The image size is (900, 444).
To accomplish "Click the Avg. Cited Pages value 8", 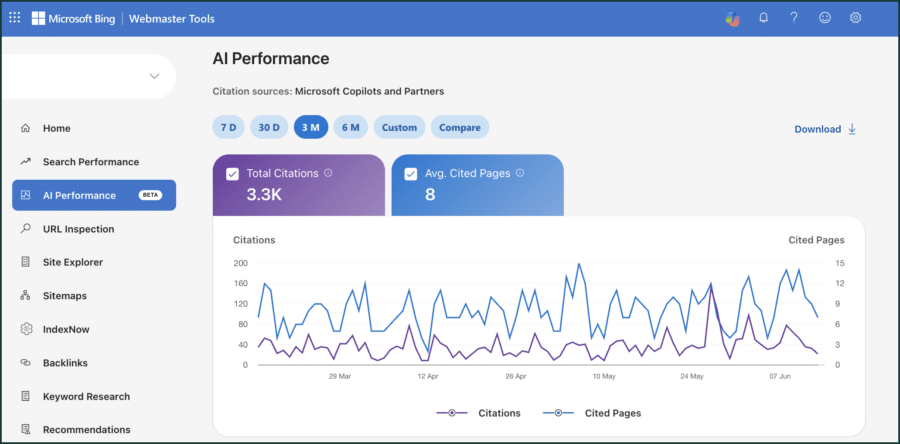I will 430,194.
